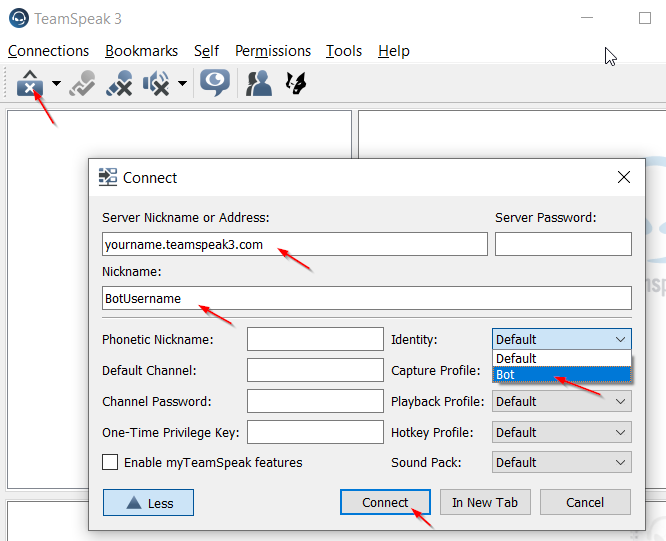Viewport: 666px width, 541px height.
Task: Click the set away status toolbar icon
Action: click(x=82, y=83)
